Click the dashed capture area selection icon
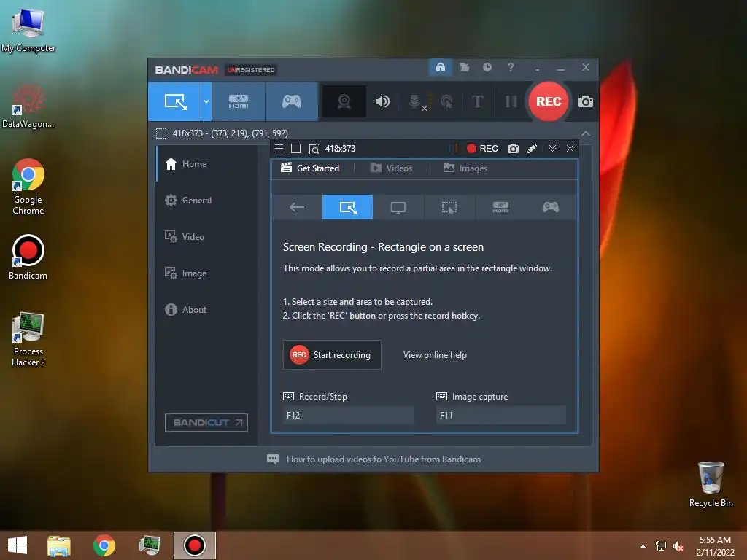Viewport: 747px width, 560px height. [161, 133]
